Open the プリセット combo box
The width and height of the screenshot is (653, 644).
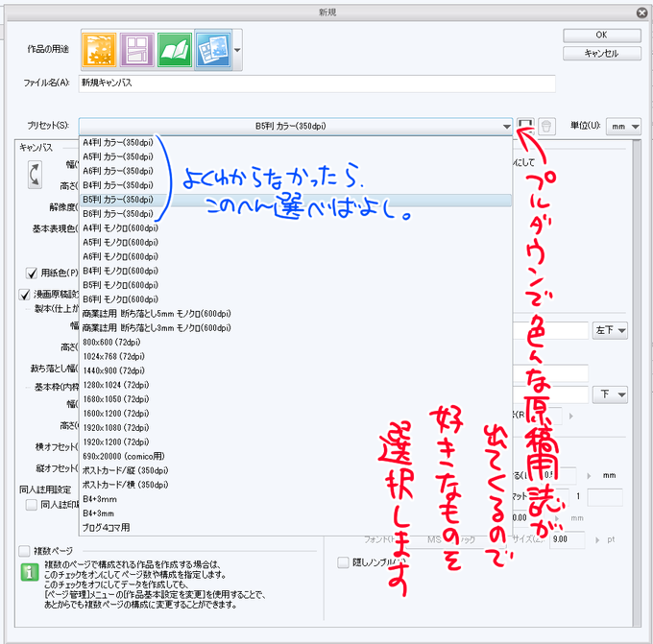click(x=296, y=126)
